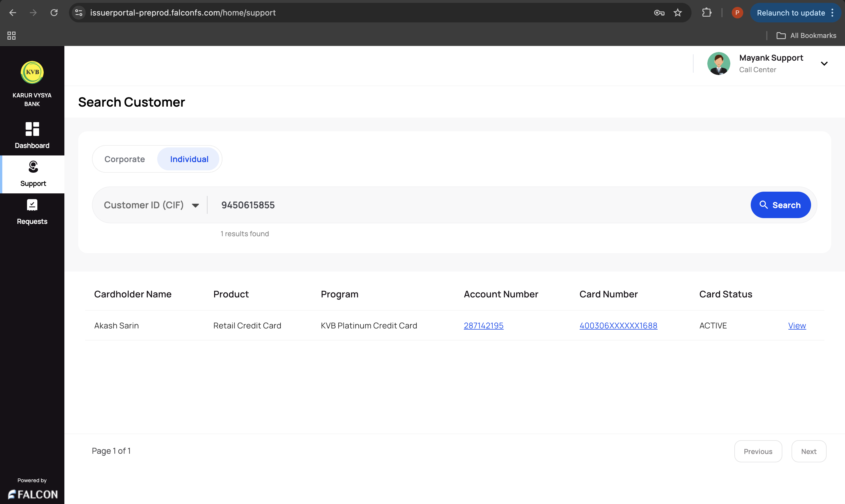Image resolution: width=845 pixels, height=504 pixels.
Task: Click Mayank Support profile avatar
Action: pyautogui.click(x=719, y=64)
